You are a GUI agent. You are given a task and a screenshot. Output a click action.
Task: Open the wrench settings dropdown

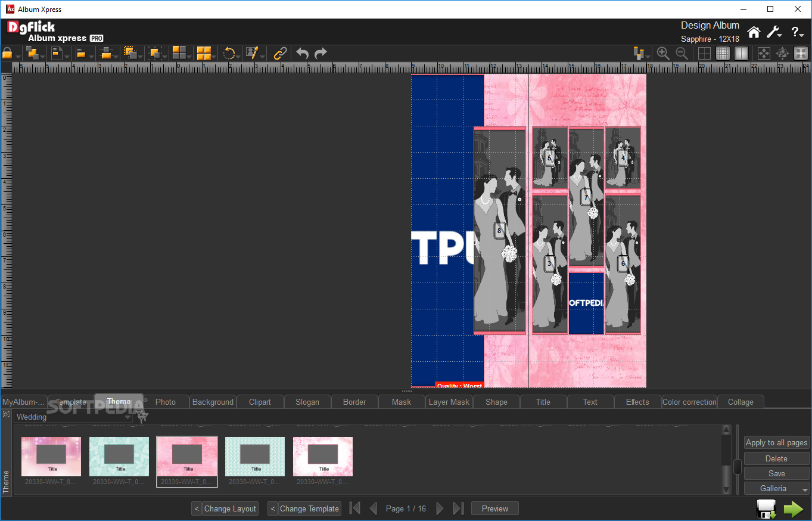click(774, 32)
